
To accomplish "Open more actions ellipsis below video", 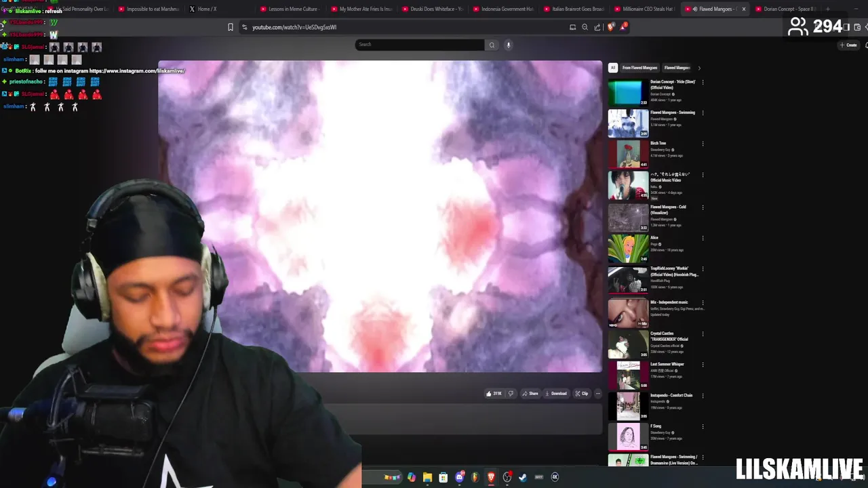I will tap(597, 393).
